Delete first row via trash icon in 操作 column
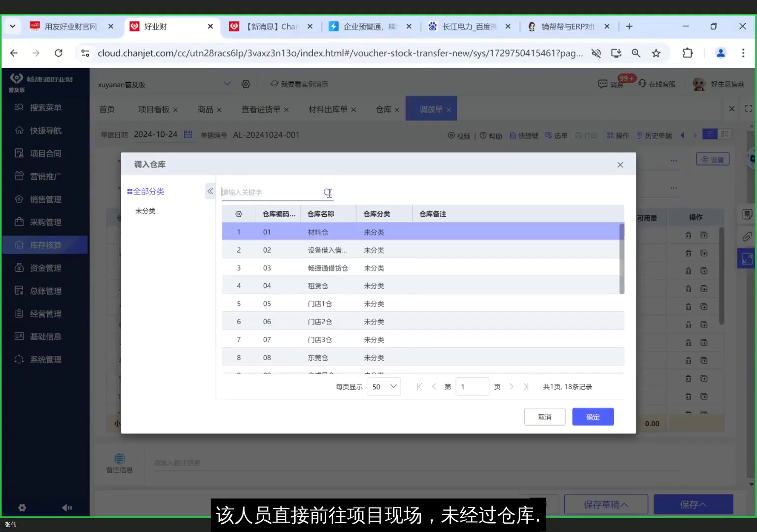 pyautogui.click(x=688, y=235)
